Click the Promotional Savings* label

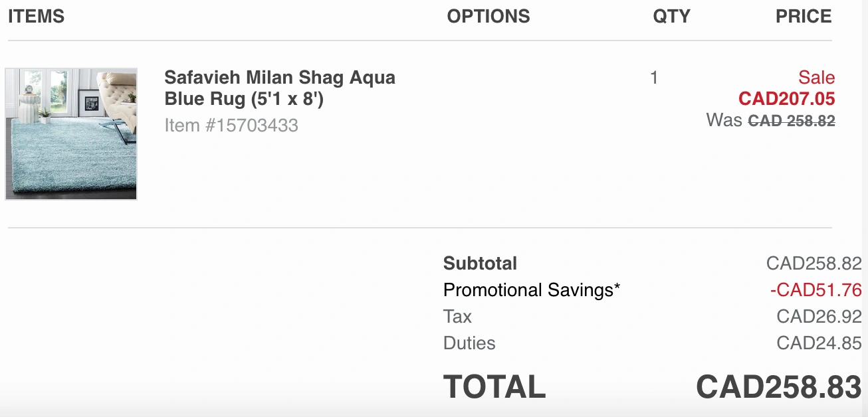532,290
